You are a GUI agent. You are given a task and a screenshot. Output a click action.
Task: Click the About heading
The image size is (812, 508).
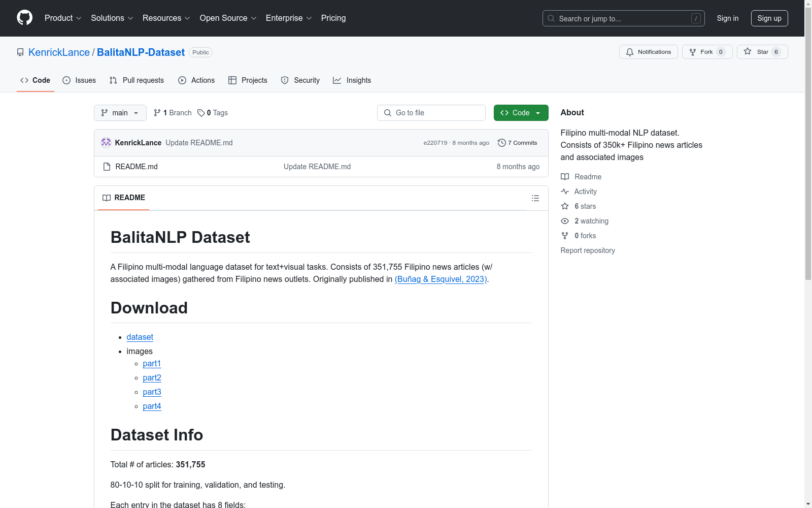pos(572,113)
